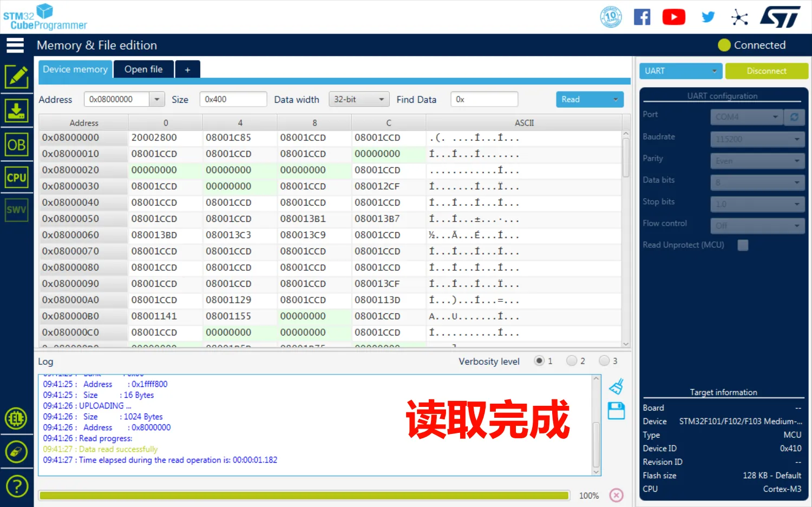Screen dimensions: 812x507
Task: Open the Option Bytes (OB) panel
Action: click(17, 144)
